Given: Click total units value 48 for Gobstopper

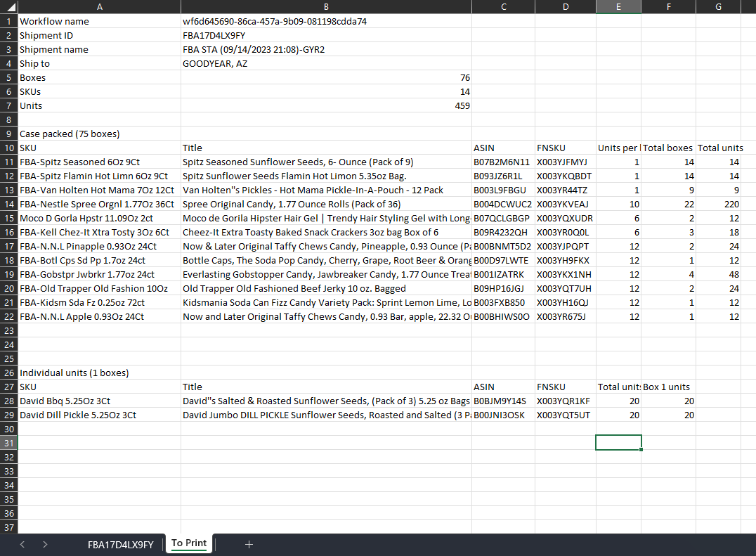Looking at the screenshot, I should click(x=718, y=274).
